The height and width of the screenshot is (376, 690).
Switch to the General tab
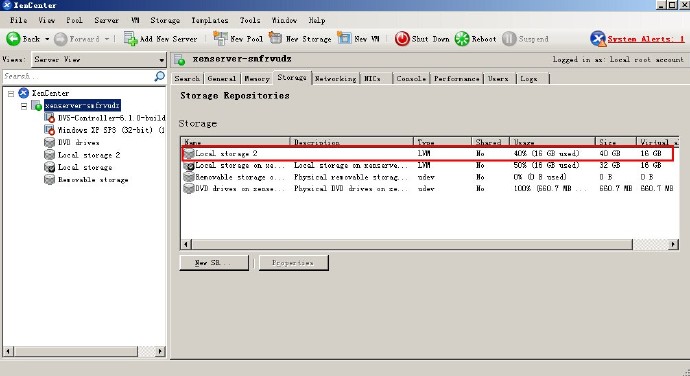[x=222, y=78]
